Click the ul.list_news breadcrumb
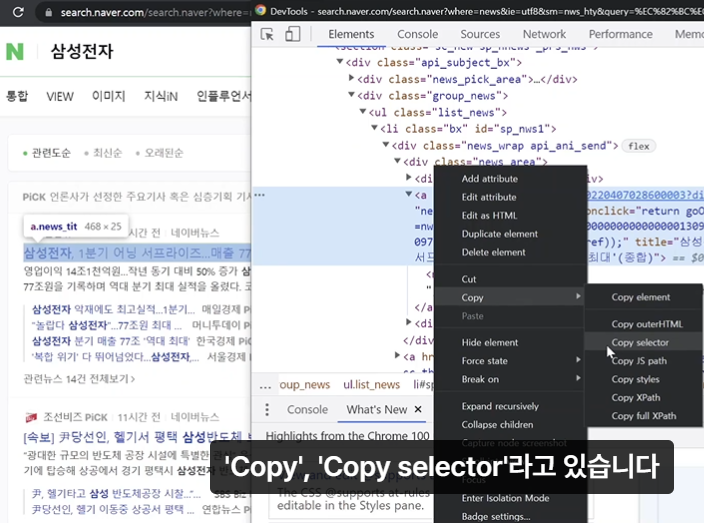Screen dimensions: 705x524 click(x=371, y=385)
